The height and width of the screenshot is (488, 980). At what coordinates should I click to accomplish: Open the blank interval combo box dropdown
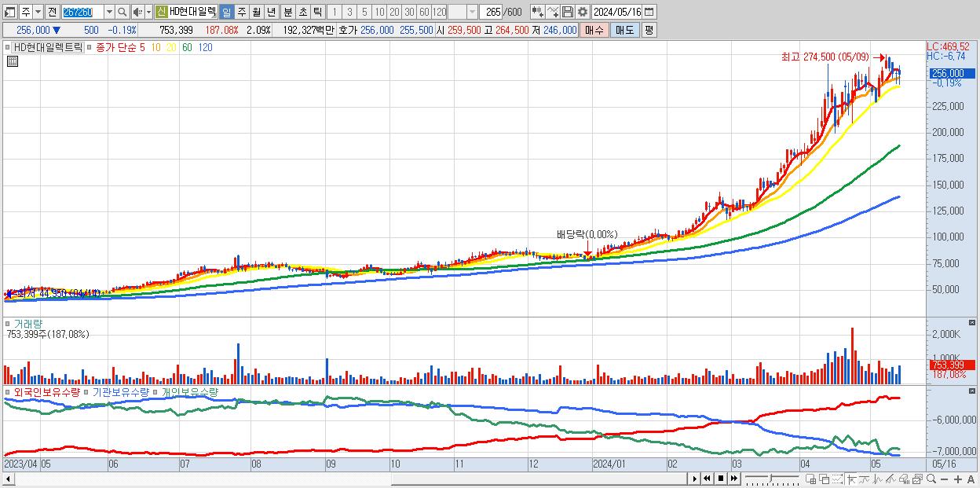pos(472,12)
